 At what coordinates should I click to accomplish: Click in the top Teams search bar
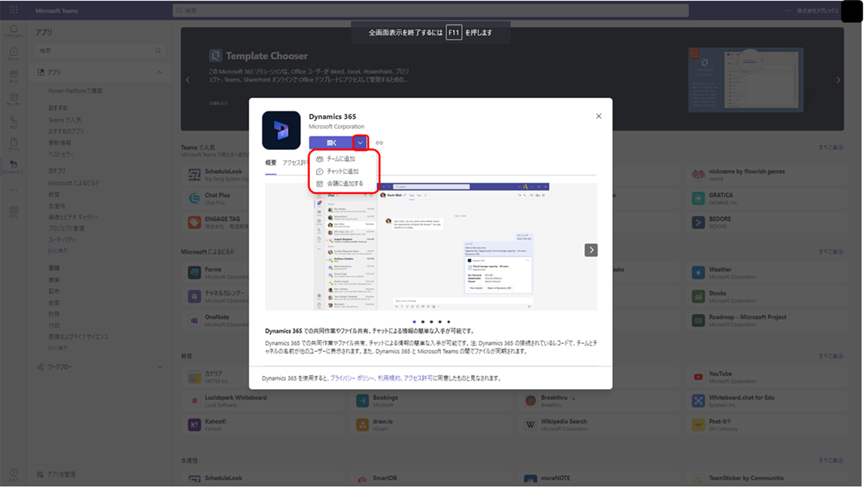pos(431,10)
